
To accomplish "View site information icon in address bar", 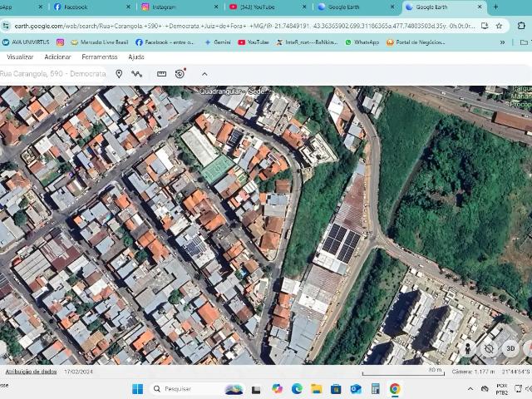I will [x=6, y=26].
